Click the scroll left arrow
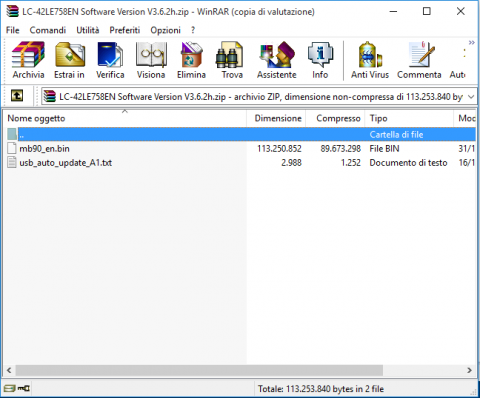Image resolution: width=480 pixels, height=398 pixels. click(9, 370)
